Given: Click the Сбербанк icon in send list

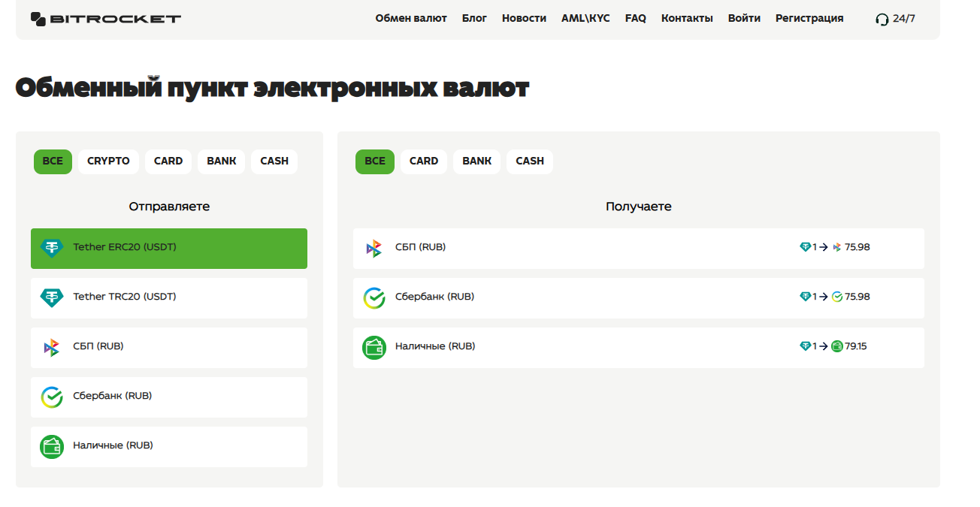Looking at the screenshot, I should (52, 397).
